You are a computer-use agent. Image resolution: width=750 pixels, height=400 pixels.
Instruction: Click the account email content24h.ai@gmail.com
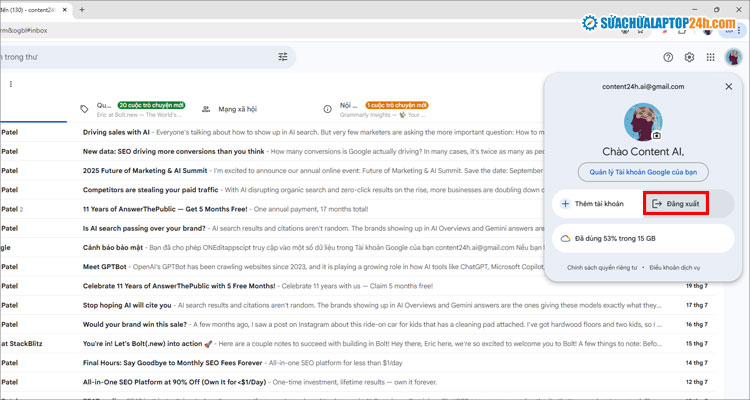(x=643, y=87)
